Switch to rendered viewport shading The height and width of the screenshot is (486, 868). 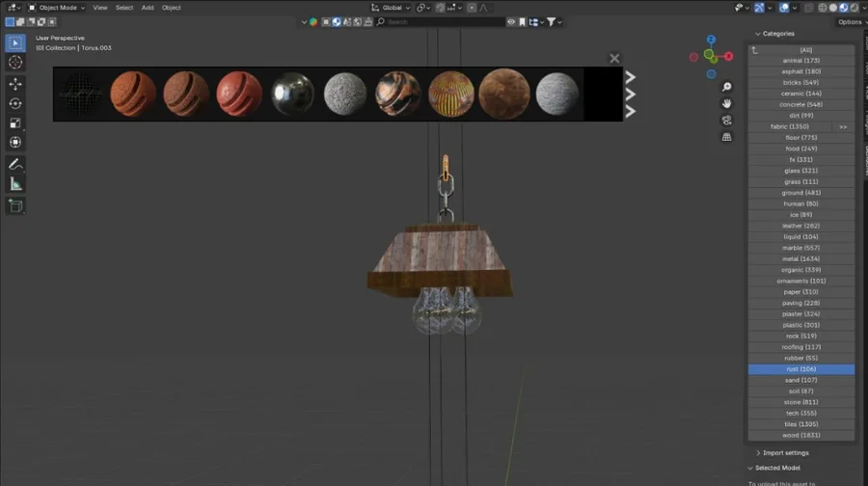tap(854, 8)
